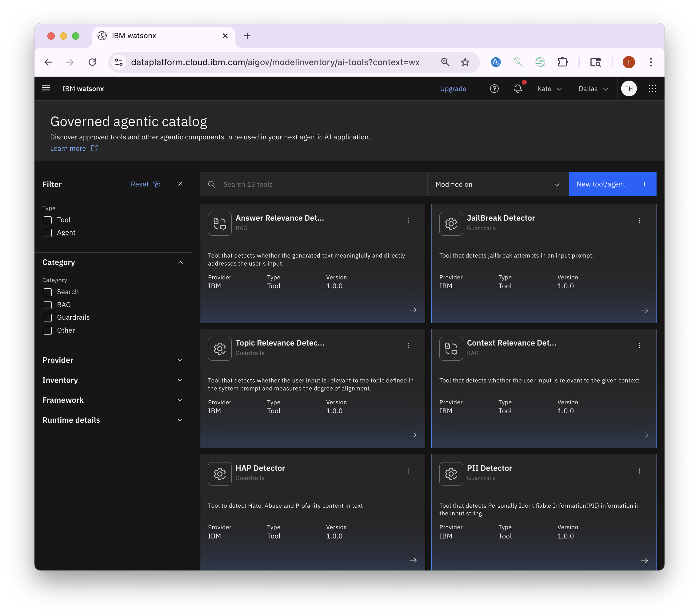Open overflow menu on HAP Detector card
Viewport: 699px width, 616px height.
click(408, 471)
